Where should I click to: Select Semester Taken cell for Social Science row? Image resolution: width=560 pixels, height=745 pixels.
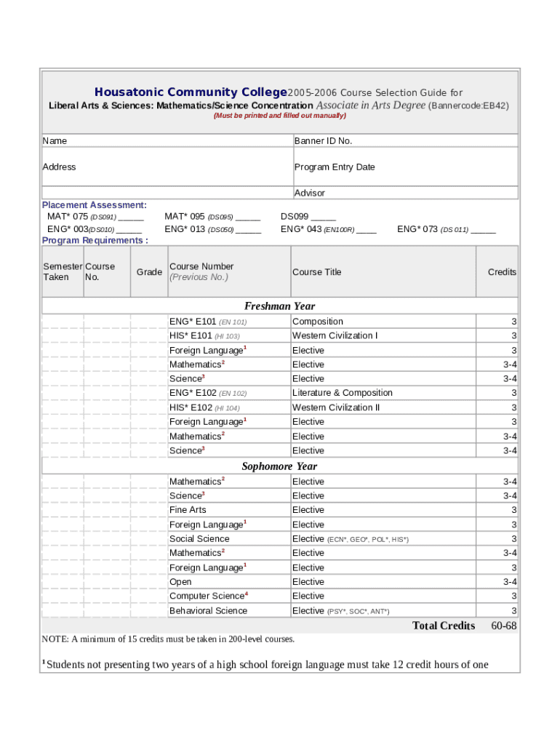coord(63,539)
